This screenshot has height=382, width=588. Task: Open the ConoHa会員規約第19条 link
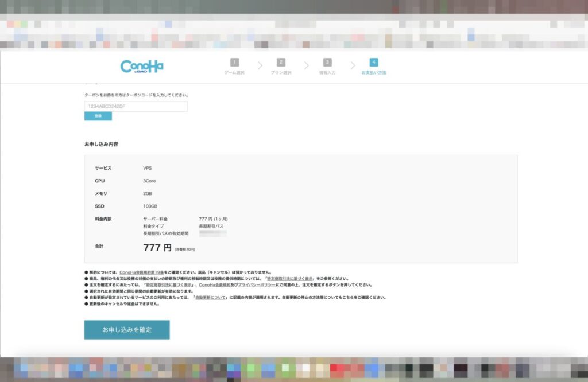coord(142,272)
